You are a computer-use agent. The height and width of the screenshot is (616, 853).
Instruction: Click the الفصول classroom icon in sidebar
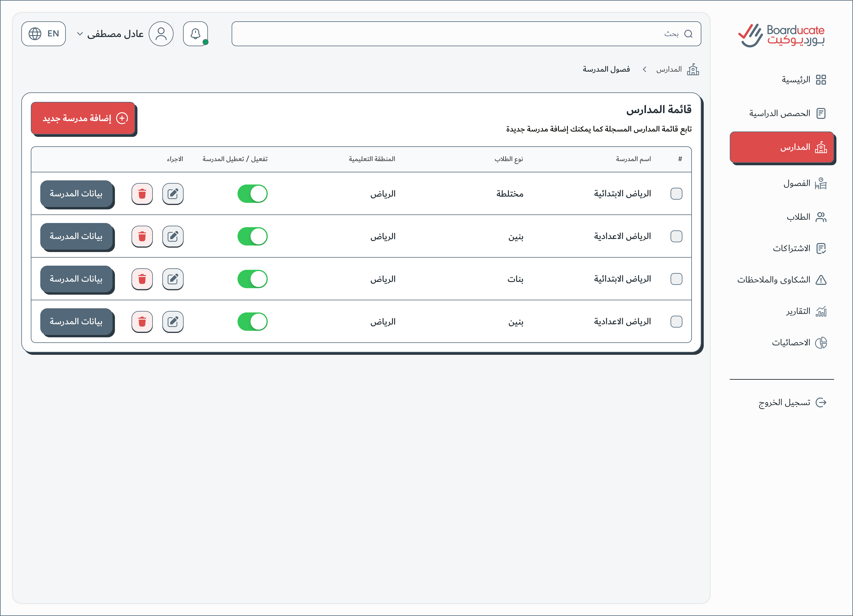click(821, 183)
